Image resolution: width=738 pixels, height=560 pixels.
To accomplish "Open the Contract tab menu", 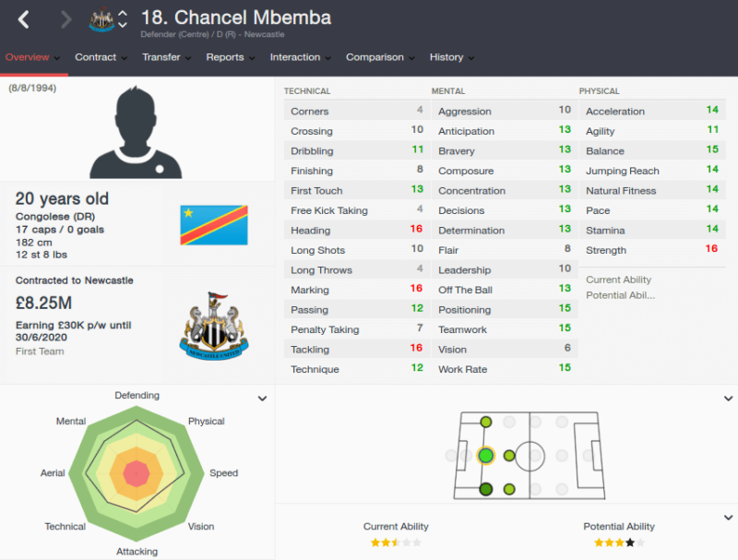I will [101, 57].
